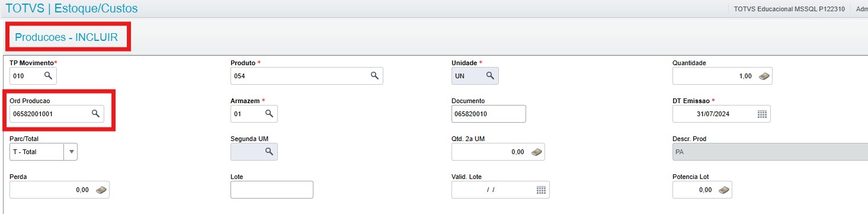The image size is (868, 214).
Task: Open calculator icon in Perda field
Action: [x=101, y=190]
